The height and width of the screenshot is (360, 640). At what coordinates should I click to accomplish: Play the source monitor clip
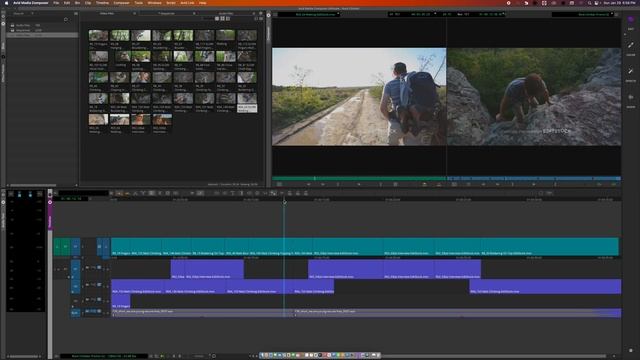tap(359, 184)
